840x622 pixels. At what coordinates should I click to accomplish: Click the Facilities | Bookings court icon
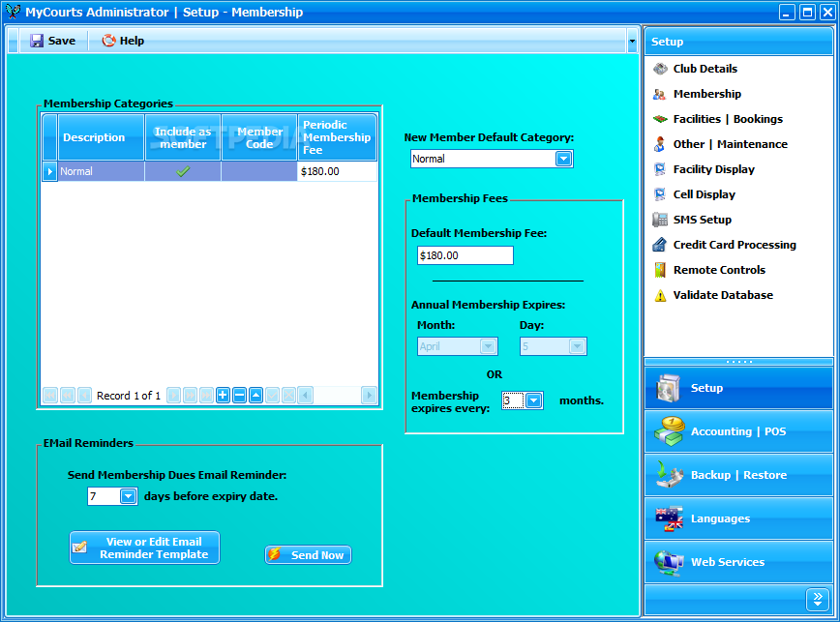(659, 119)
